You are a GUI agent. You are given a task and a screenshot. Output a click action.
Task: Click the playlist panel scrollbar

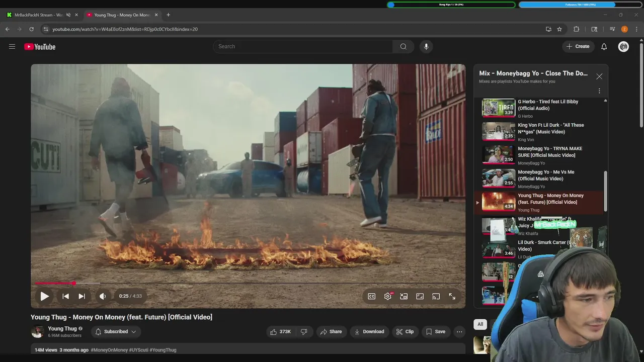pyautogui.click(x=605, y=191)
